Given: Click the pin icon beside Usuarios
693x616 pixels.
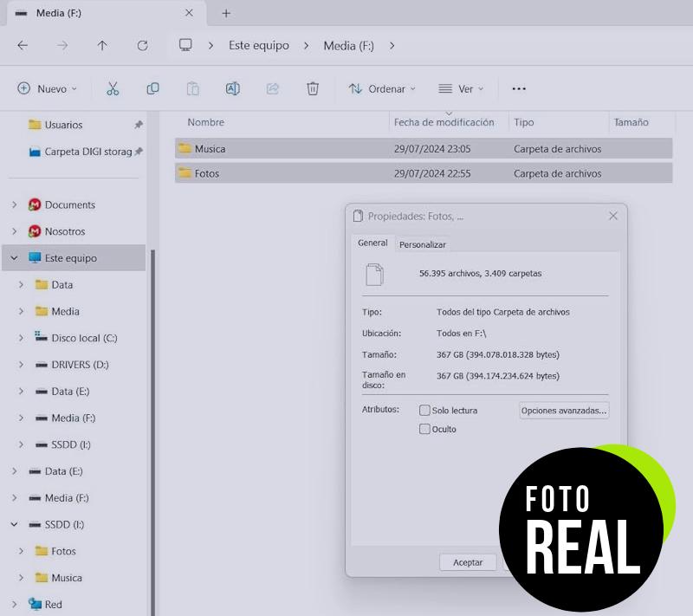Looking at the screenshot, I should point(139,125).
